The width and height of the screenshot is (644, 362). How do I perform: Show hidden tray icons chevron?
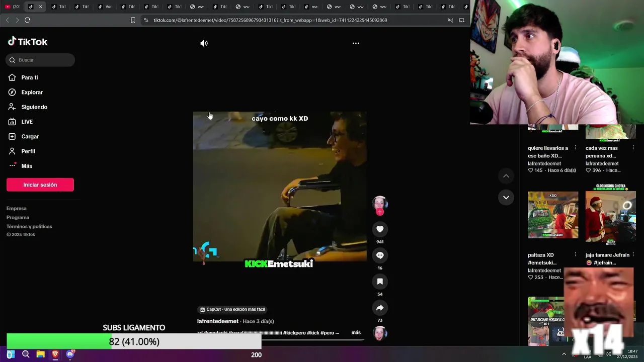pos(564,354)
